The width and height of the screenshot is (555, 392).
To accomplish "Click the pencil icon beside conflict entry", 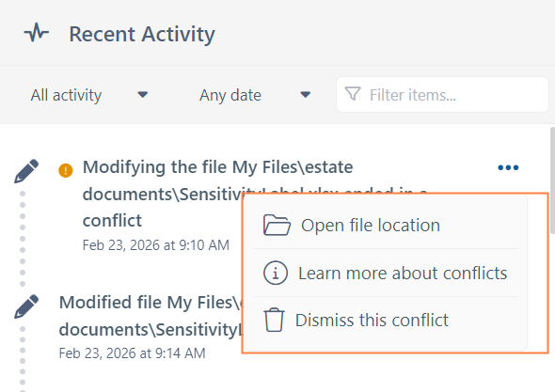I will tap(26, 171).
